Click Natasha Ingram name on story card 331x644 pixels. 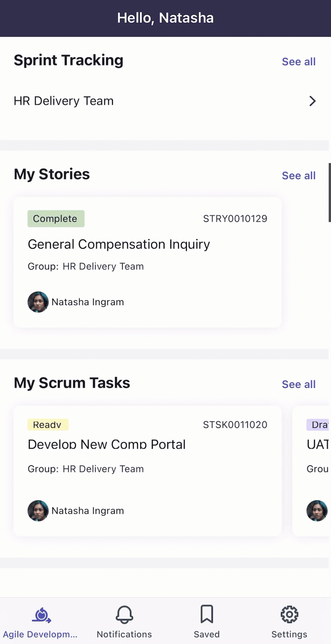pos(88,302)
